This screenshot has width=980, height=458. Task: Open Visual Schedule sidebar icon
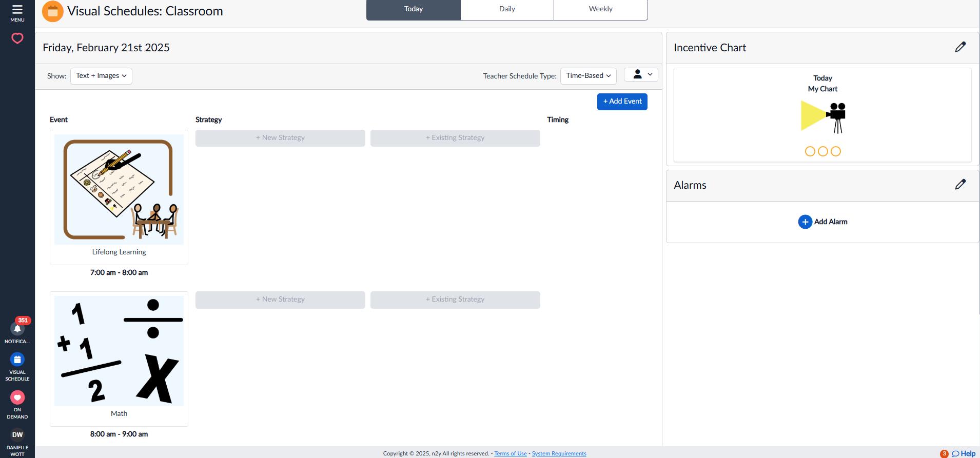17,360
